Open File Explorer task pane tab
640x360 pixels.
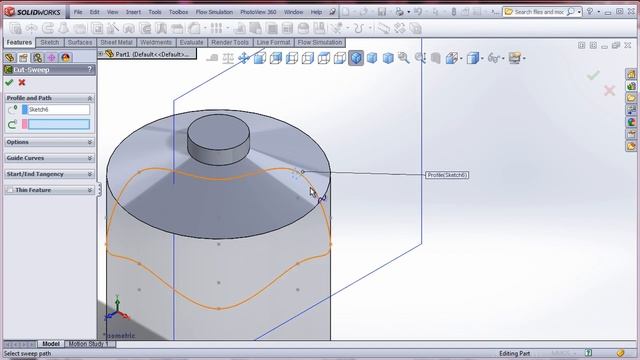(631, 98)
